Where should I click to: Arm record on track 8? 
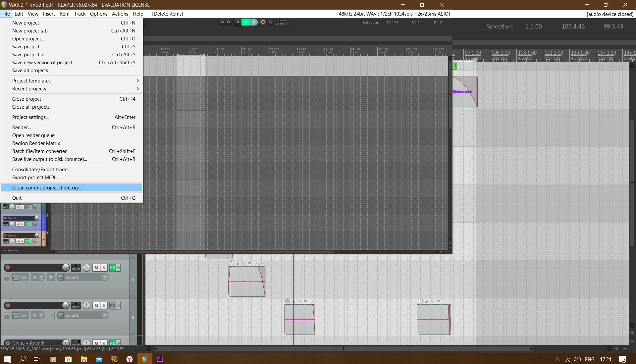click(x=8, y=268)
